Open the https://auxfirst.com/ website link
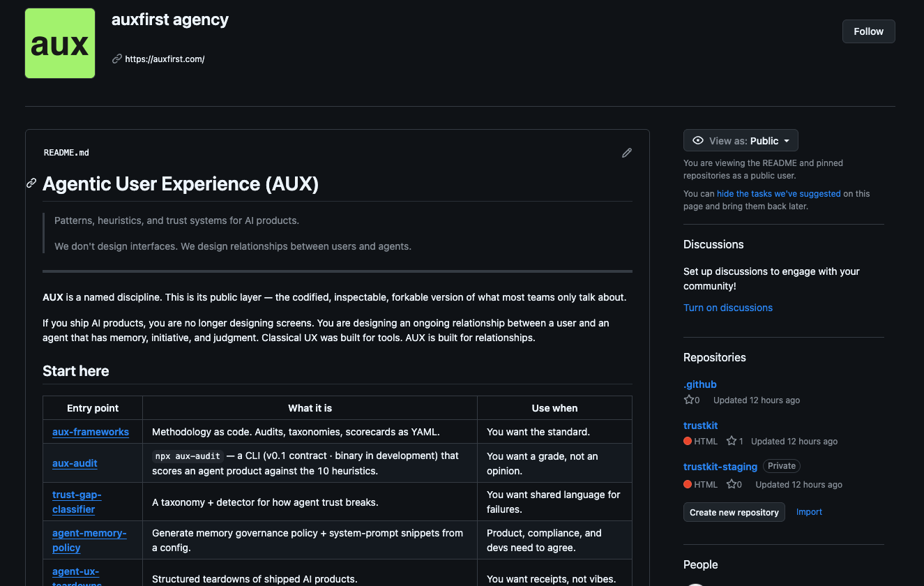Screen dimensions: 924x586 tap(165, 59)
